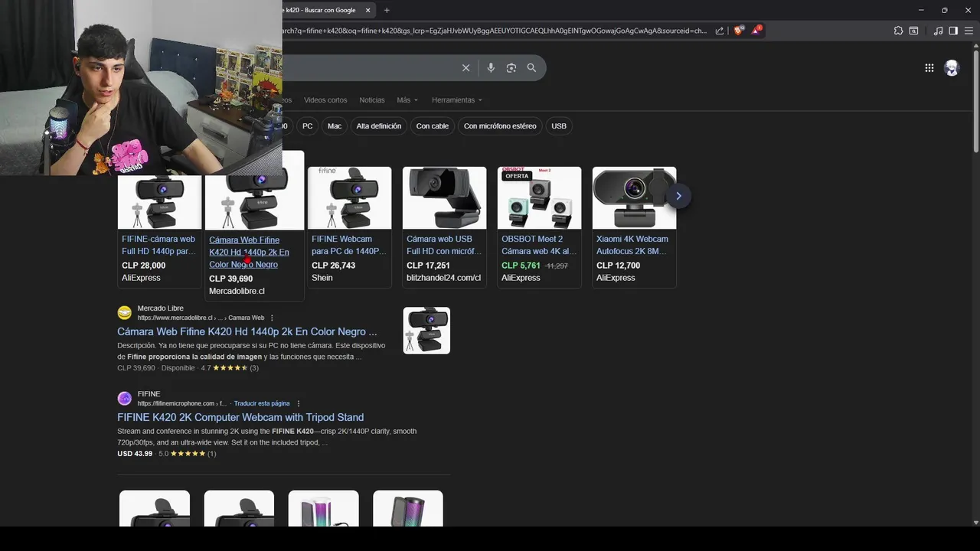The height and width of the screenshot is (551, 980).
Task: Click the CLP 12,700 price
Action: tap(618, 266)
